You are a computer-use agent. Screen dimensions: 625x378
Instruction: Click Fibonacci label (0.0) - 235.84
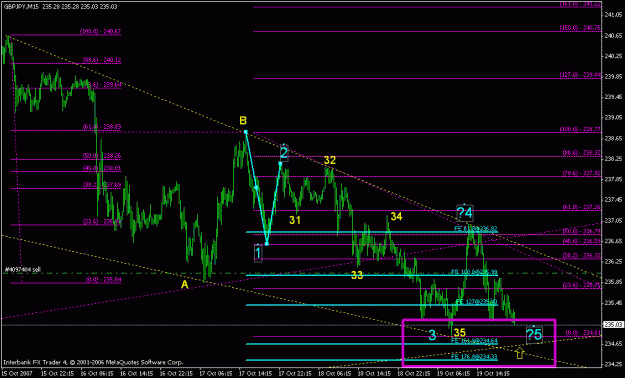click(x=103, y=280)
